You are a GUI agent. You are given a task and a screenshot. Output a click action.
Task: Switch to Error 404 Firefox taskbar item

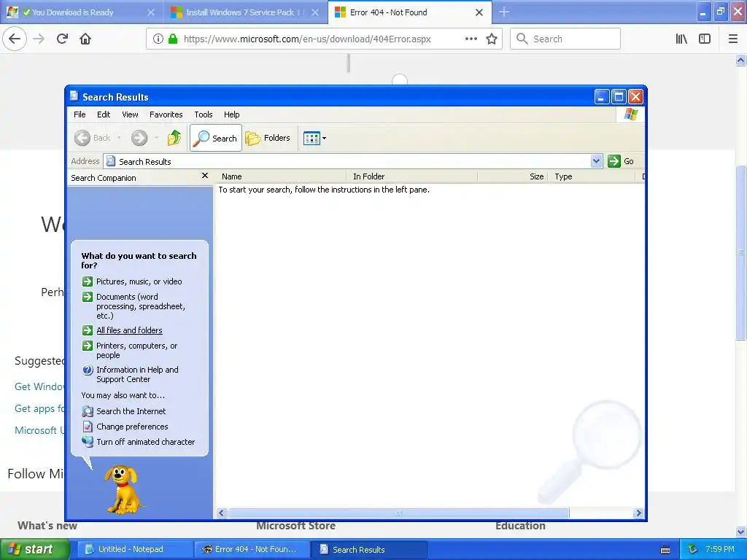click(x=252, y=549)
